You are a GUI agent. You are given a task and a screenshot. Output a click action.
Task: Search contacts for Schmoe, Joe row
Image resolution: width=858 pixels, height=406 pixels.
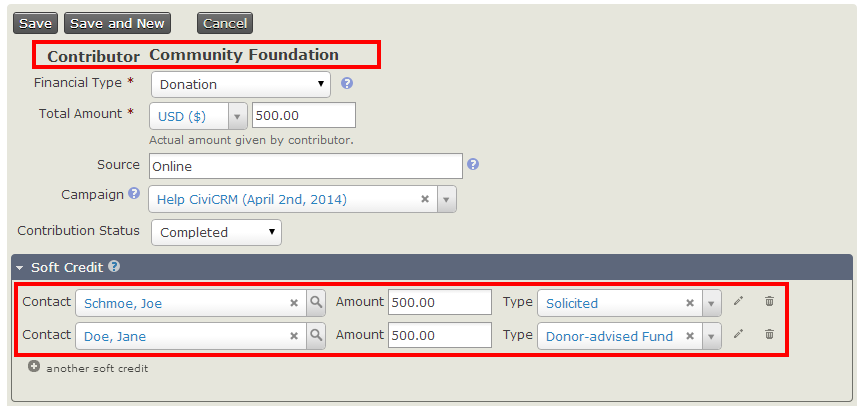pos(314,303)
